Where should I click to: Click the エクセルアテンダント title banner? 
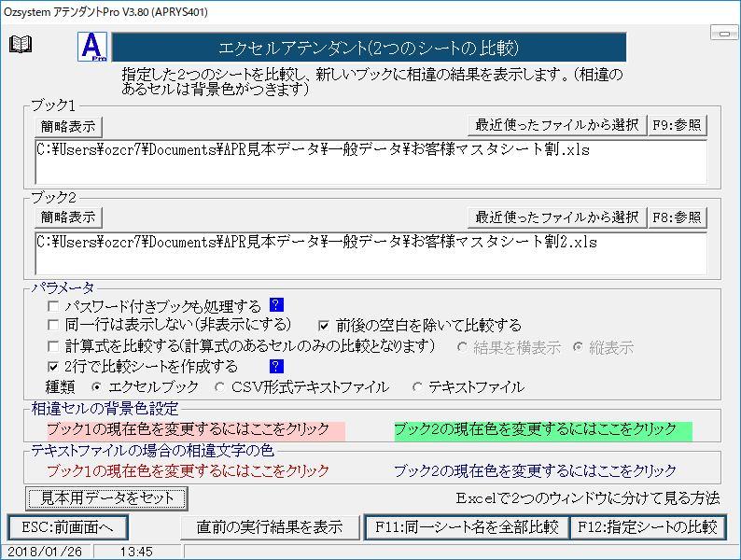point(369,48)
